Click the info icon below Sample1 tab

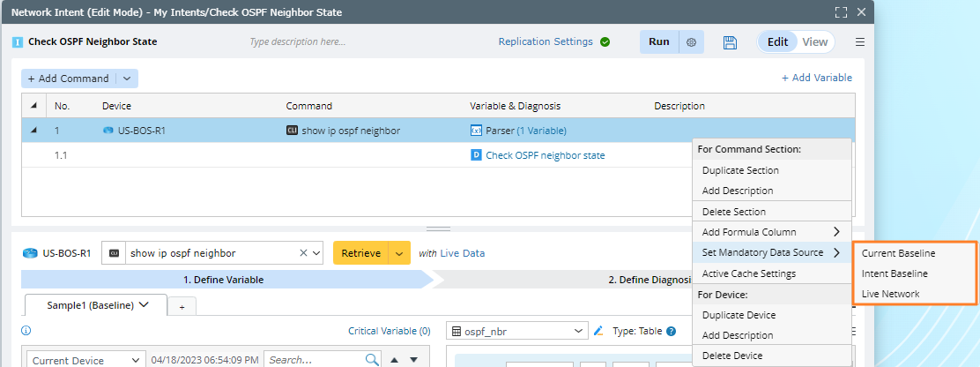coord(26,332)
